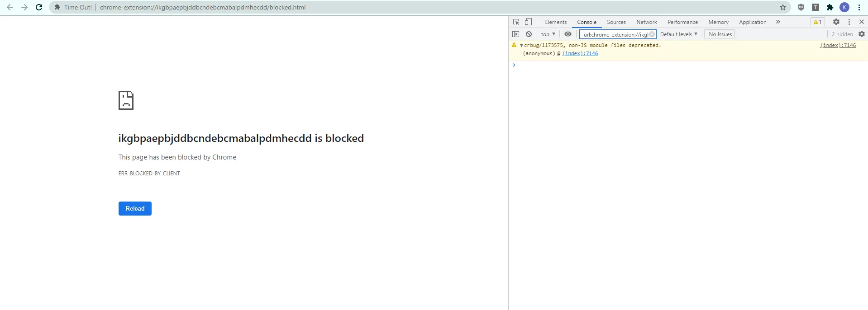
Task: Click the 'crbug/1173575, non-JS module files deprecated.' message
Action: coord(592,45)
